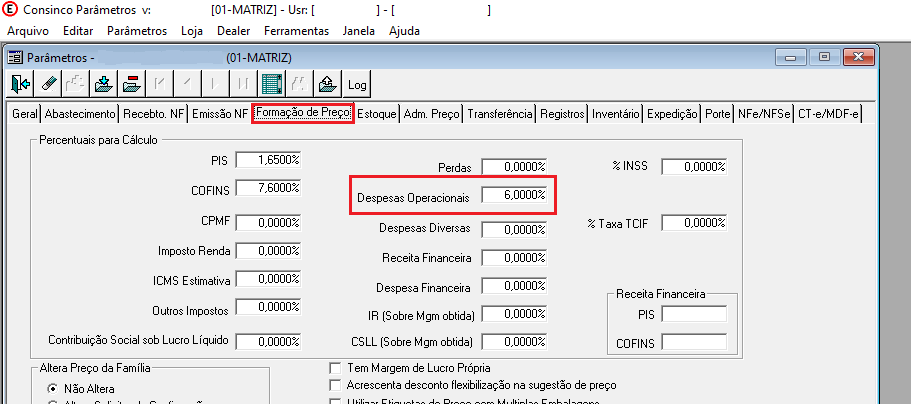Switch to the Geral tab
911x404 pixels.
click(25, 114)
